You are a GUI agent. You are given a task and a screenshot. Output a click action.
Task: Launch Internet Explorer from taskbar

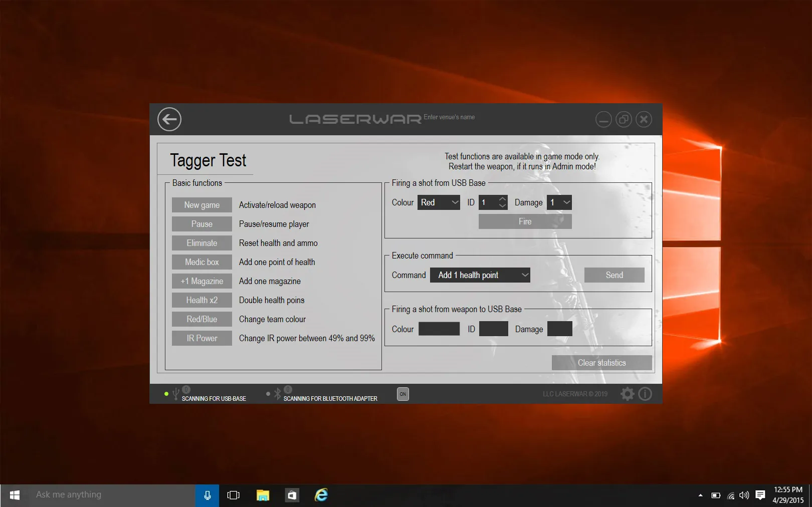point(321,495)
